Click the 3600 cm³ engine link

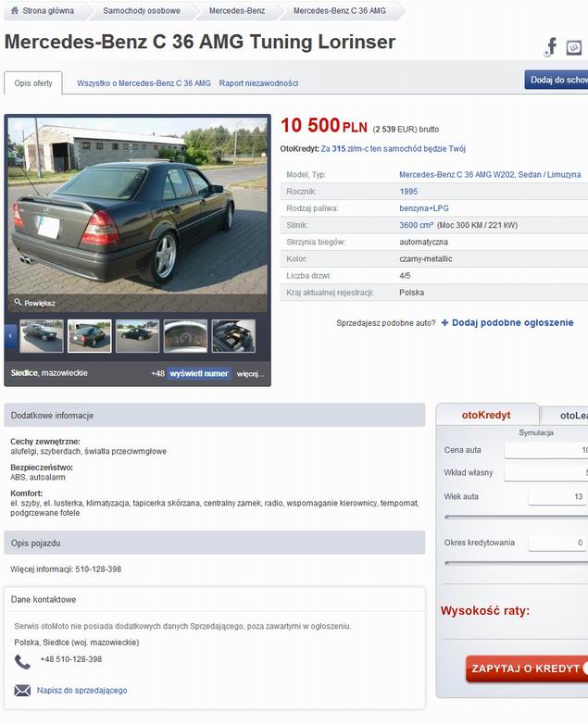416,225
